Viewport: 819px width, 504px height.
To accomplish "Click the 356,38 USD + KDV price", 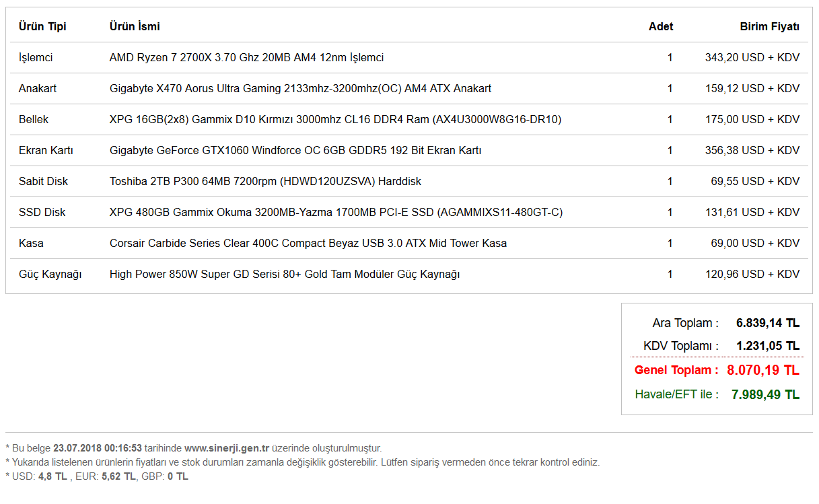I will click(752, 151).
